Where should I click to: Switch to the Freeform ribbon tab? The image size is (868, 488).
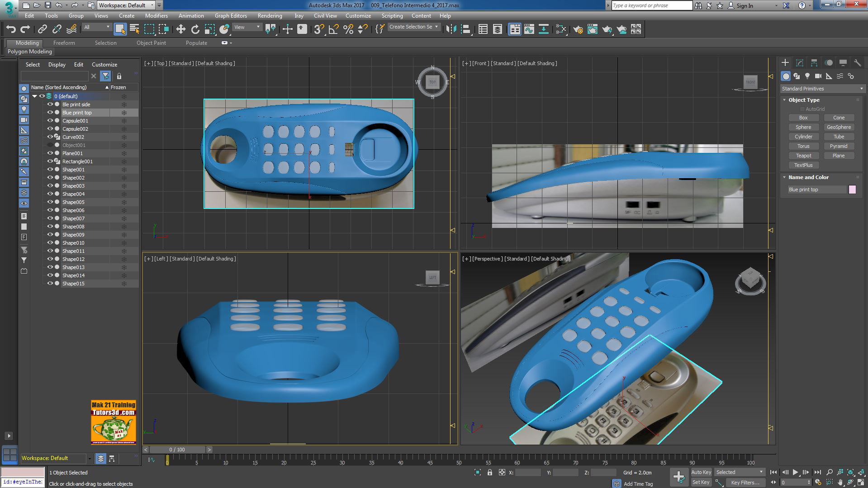tap(64, 43)
